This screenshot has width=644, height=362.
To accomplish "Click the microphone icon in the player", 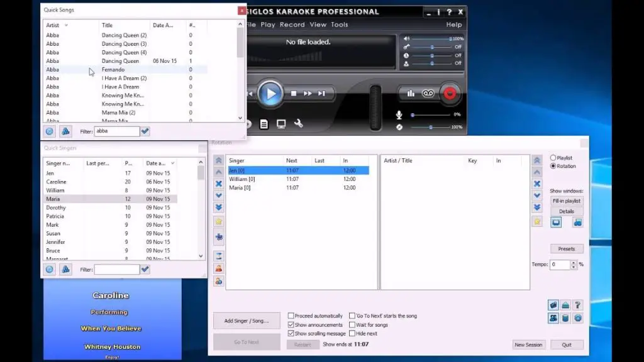I will pos(399,115).
